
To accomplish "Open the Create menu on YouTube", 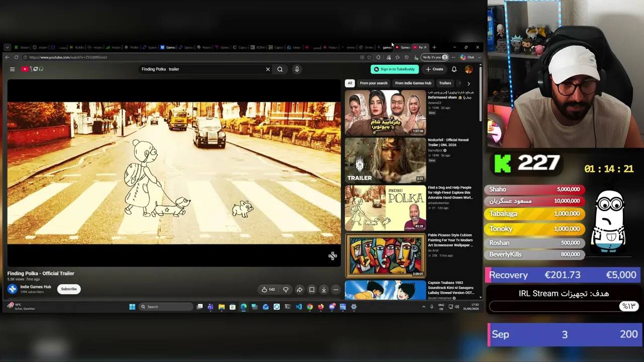I will coord(435,69).
